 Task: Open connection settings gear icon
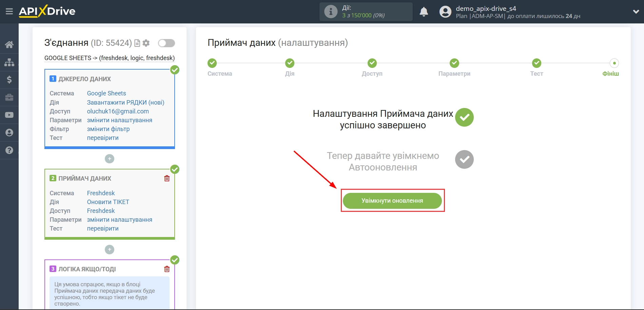(146, 43)
